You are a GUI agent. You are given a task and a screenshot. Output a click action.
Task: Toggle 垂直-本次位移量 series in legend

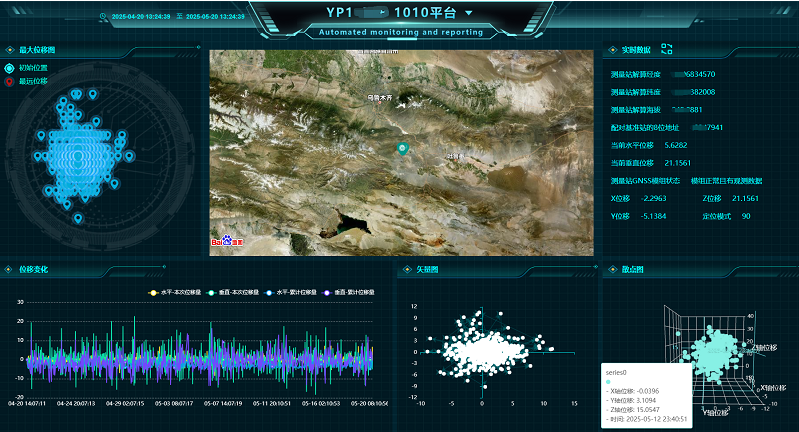[222, 292]
